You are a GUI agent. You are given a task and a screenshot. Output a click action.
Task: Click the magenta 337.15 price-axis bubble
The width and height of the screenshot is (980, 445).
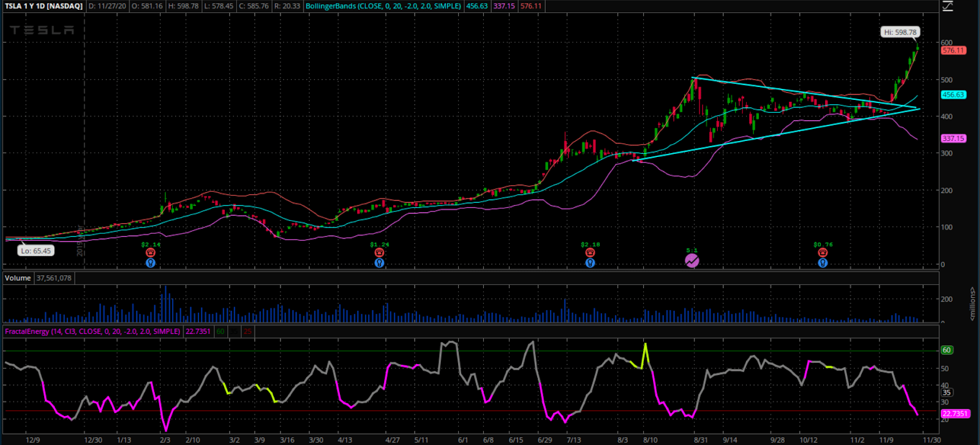click(x=953, y=139)
